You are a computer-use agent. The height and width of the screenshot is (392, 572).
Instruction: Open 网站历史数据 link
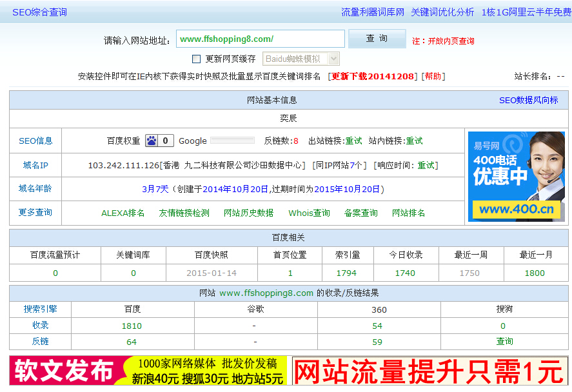pos(248,213)
